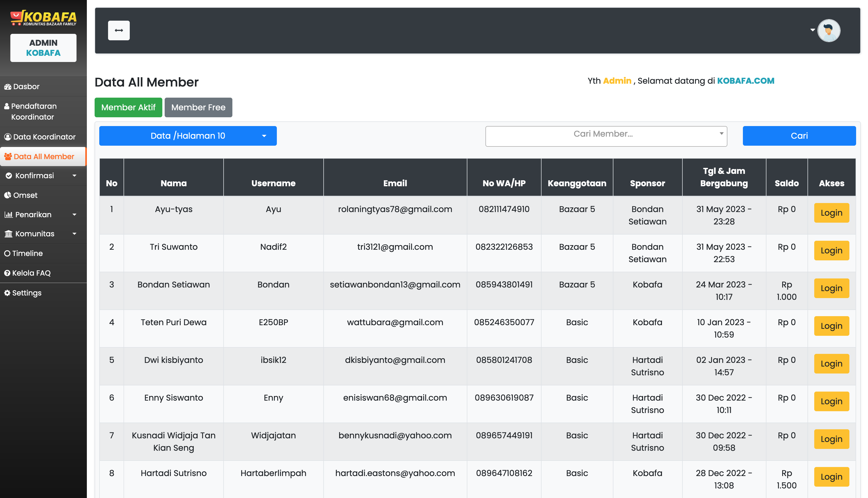
Task: Select email tri3121@gmail.com
Action: (395, 247)
